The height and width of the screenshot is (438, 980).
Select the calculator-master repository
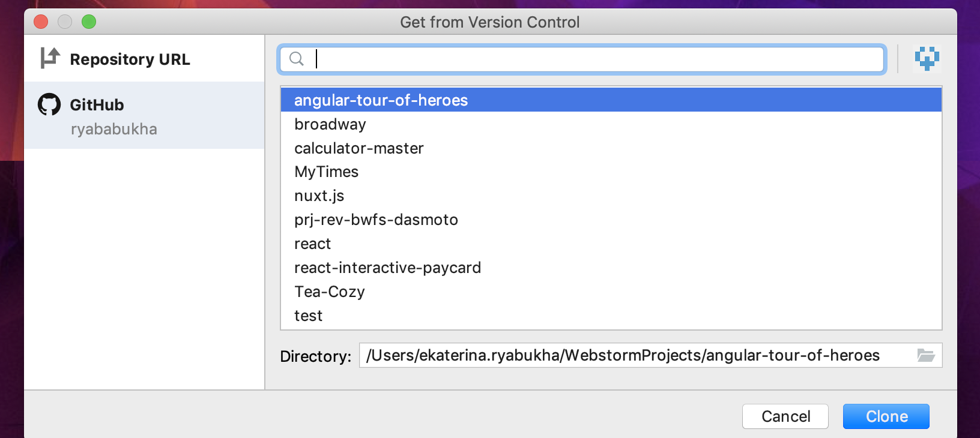(x=358, y=148)
